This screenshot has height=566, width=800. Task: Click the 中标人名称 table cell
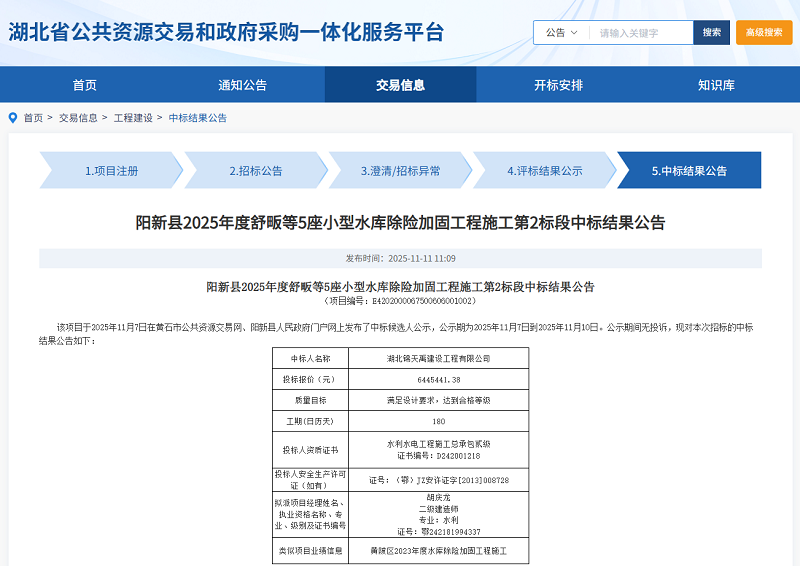coord(310,359)
